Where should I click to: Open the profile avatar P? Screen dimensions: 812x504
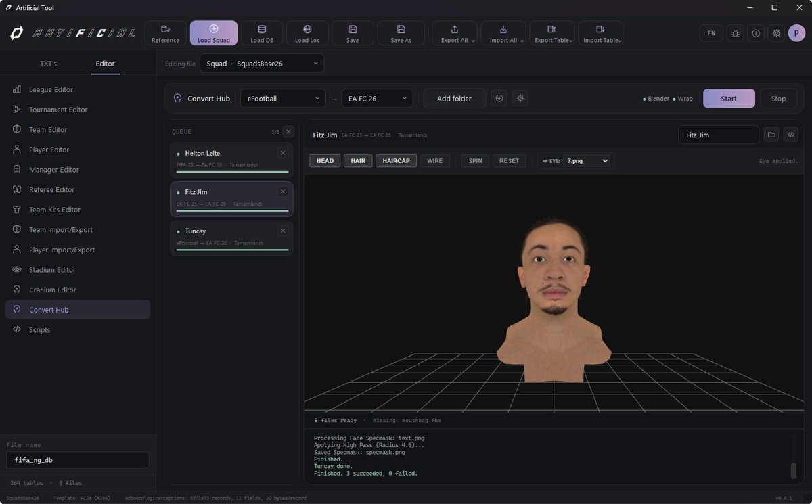pyautogui.click(x=796, y=33)
